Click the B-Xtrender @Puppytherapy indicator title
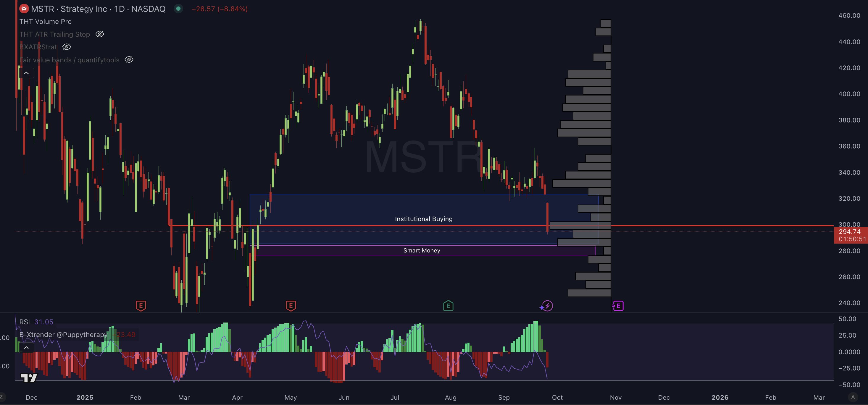Image resolution: width=868 pixels, height=405 pixels. click(x=63, y=335)
